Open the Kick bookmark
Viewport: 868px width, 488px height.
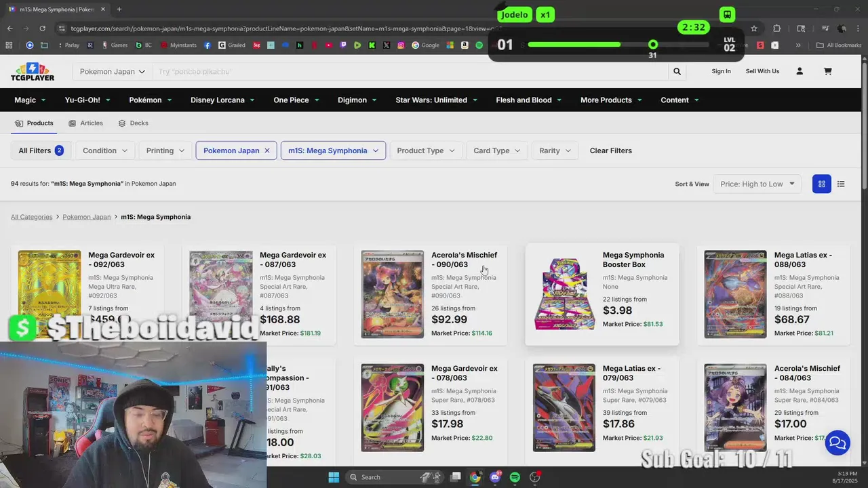tap(372, 45)
